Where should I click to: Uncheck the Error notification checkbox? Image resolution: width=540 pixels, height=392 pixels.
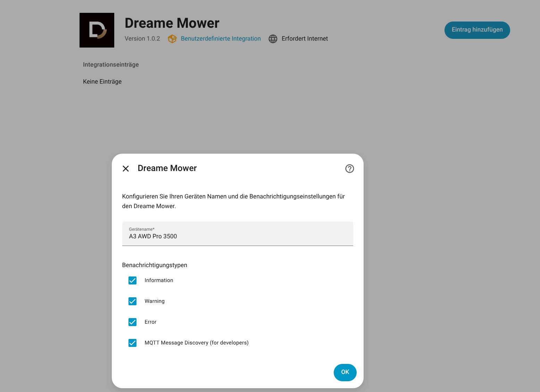point(132,322)
